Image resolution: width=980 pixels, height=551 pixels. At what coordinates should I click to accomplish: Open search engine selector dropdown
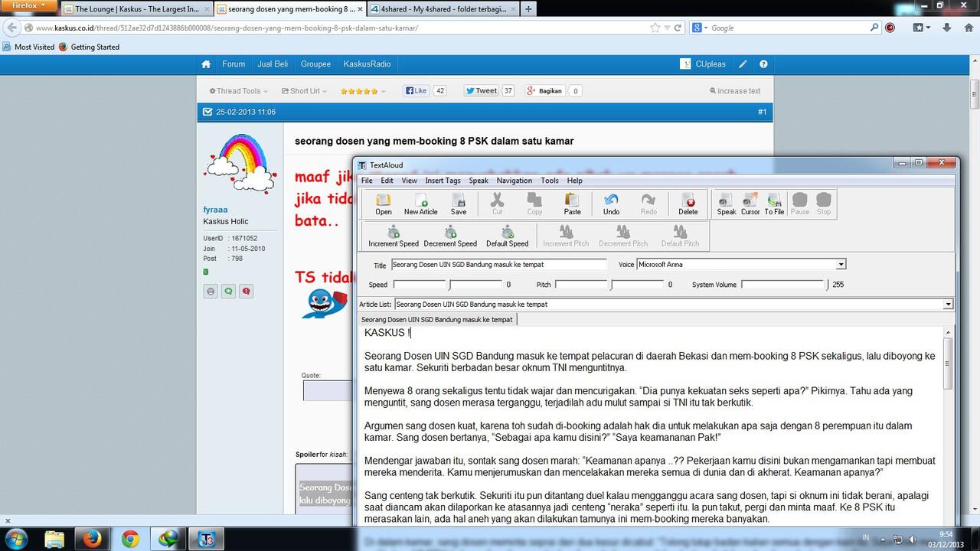click(701, 28)
